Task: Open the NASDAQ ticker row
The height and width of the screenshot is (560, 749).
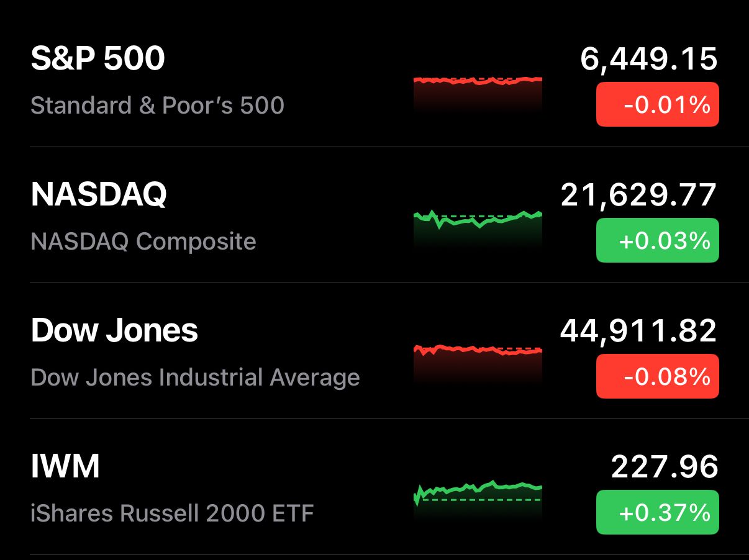Action: click(374, 215)
